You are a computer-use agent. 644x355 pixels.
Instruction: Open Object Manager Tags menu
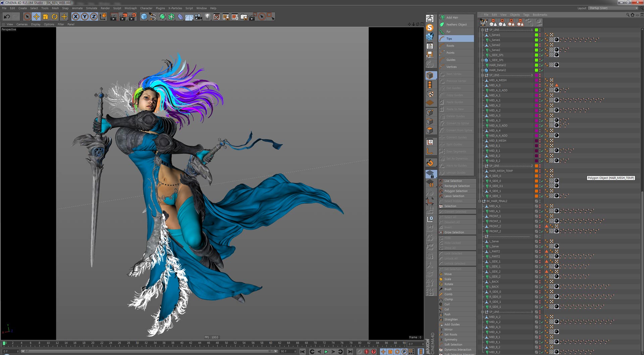(526, 15)
